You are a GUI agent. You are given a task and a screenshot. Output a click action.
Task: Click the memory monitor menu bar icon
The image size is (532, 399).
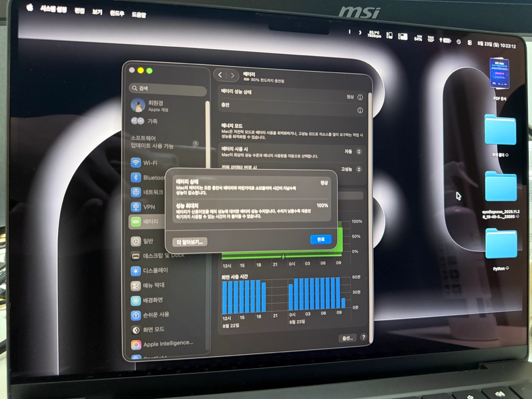click(x=403, y=36)
